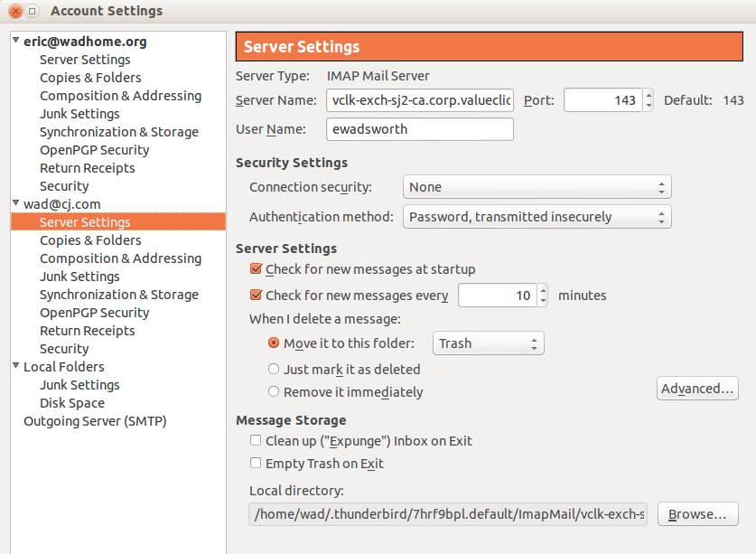Collapse the eric@wadhome.org account tree
Screen dimensions: 756x554
pos(16,42)
